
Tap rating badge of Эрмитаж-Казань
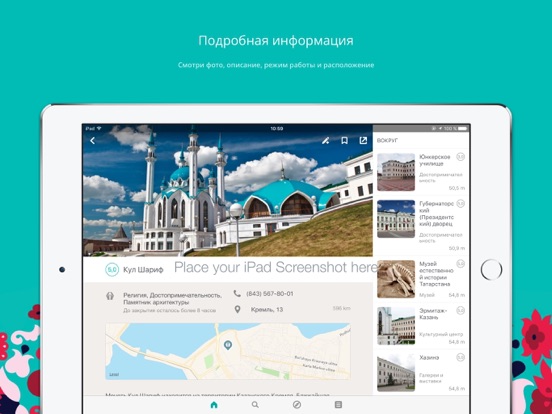pos(460,310)
